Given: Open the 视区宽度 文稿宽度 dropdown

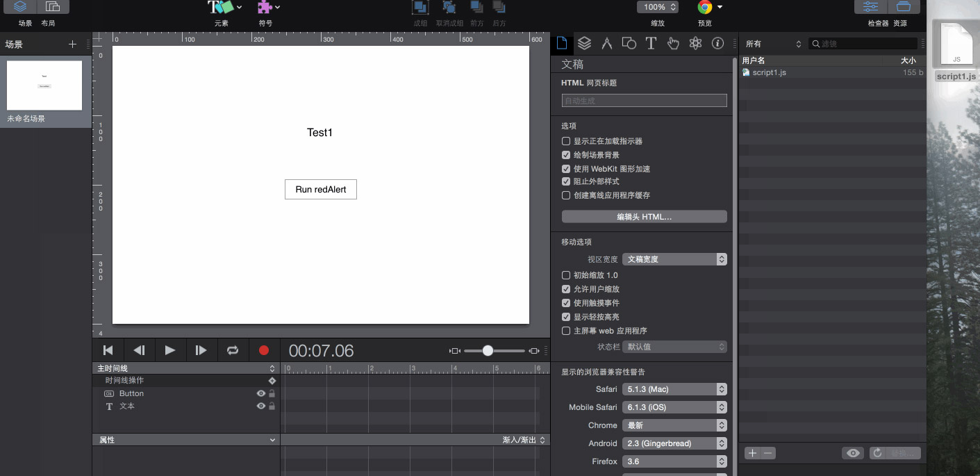Looking at the screenshot, I should click(x=674, y=259).
